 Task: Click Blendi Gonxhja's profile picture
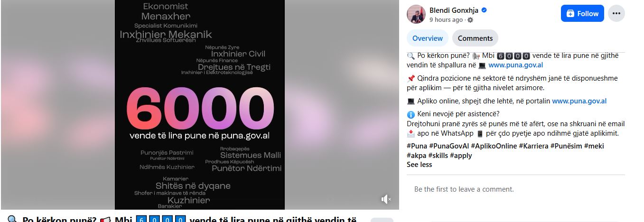416,14
